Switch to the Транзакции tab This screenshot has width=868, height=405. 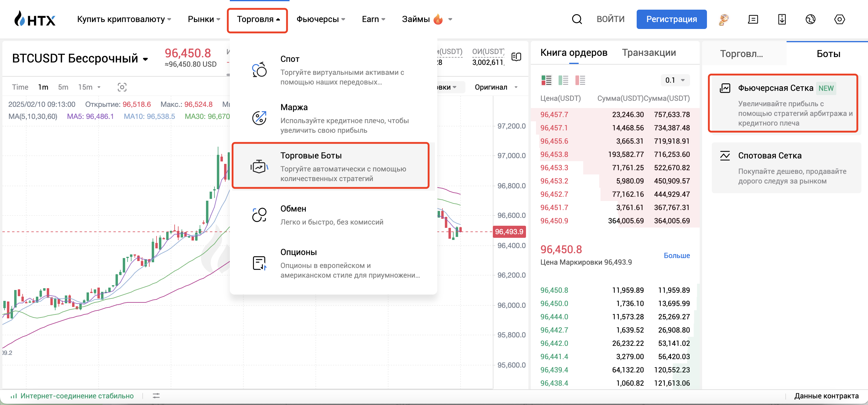click(649, 53)
